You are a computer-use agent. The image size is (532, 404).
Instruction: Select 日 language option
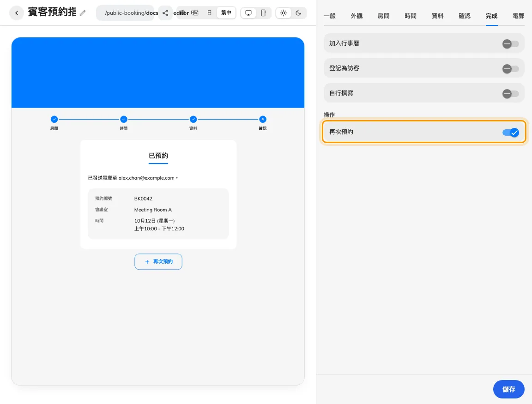(x=209, y=13)
